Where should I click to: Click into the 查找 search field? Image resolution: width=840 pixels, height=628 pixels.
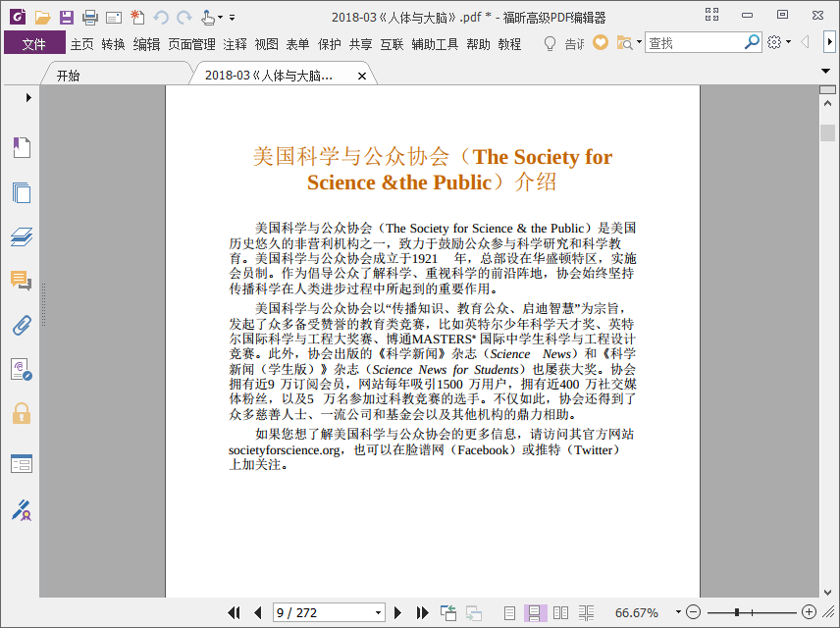(696, 43)
